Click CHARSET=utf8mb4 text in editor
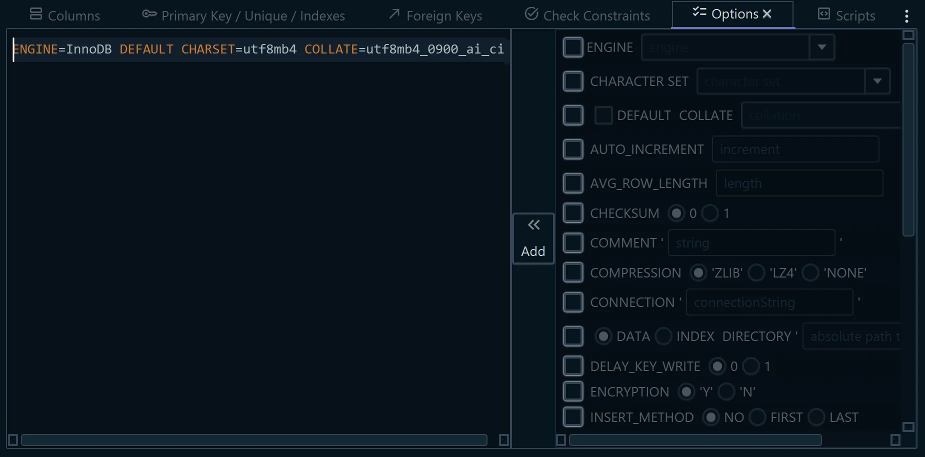The width and height of the screenshot is (925, 457). pos(238,50)
